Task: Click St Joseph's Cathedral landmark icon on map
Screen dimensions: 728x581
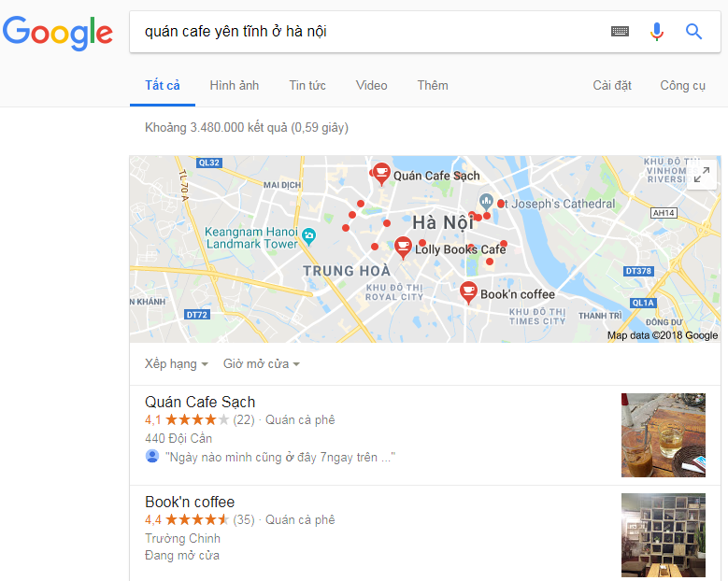Action: click(486, 201)
